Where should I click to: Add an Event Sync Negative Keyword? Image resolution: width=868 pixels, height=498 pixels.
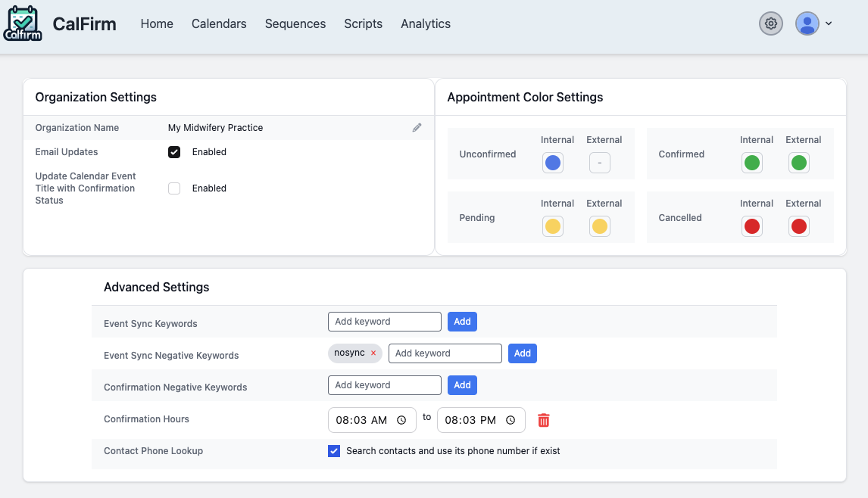(523, 353)
